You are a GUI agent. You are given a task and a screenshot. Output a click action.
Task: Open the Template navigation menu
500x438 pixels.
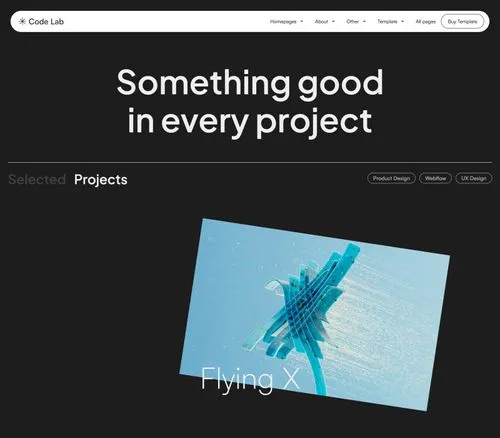[x=387, y=22]
